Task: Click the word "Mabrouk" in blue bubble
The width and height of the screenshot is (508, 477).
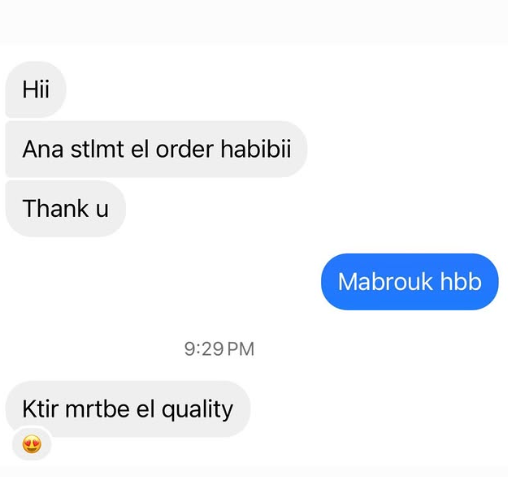Action: click(x=385, y=282)
